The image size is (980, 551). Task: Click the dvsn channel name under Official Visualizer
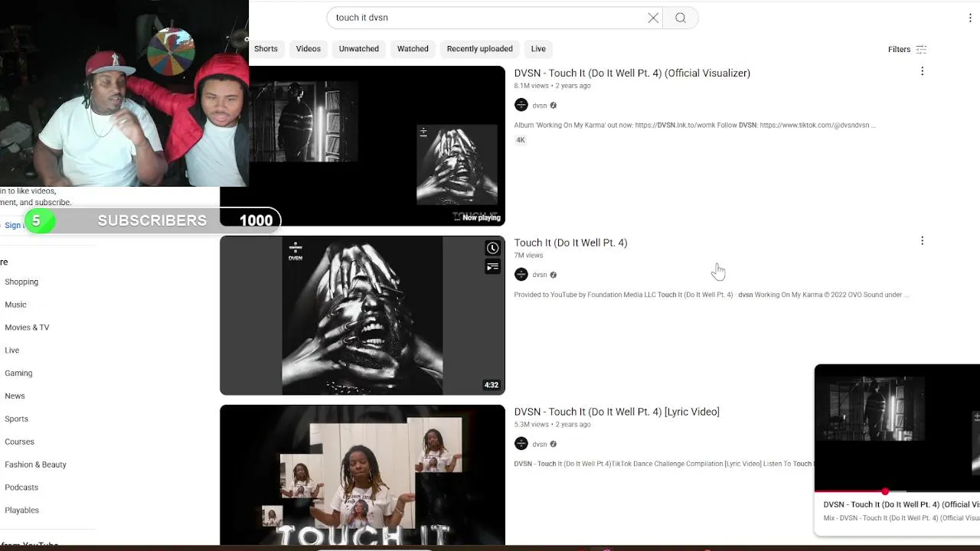coord(540,106)
